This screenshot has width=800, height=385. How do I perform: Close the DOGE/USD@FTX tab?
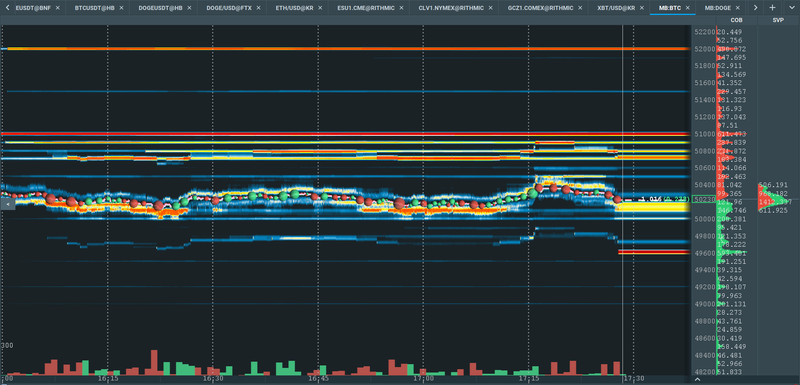pos(260,8)
